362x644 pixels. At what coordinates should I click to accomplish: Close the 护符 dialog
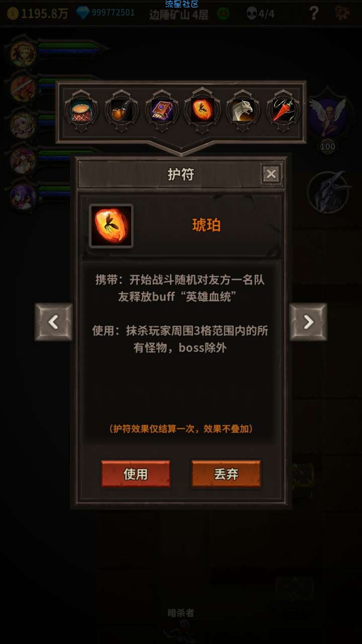click(x=271, y=175)
